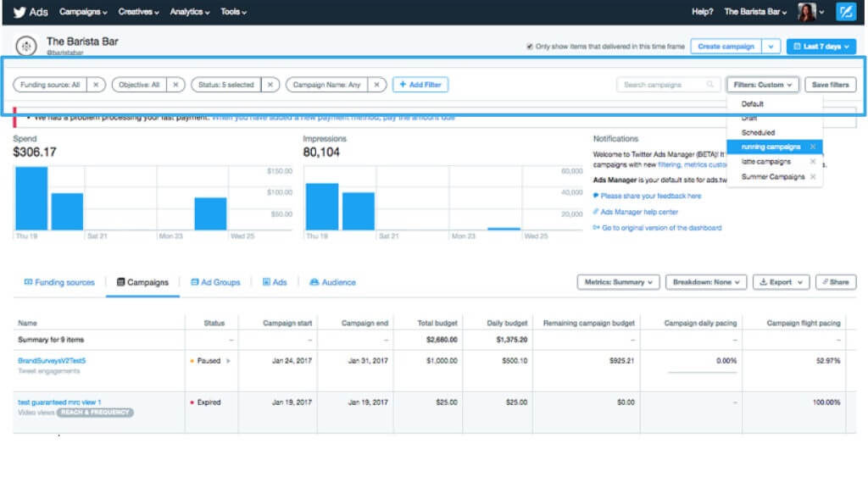Image resolution: width=868 pixels, height=488 pixels.
Task: Open Ads Manager help center link
Action: pos(639,212)
